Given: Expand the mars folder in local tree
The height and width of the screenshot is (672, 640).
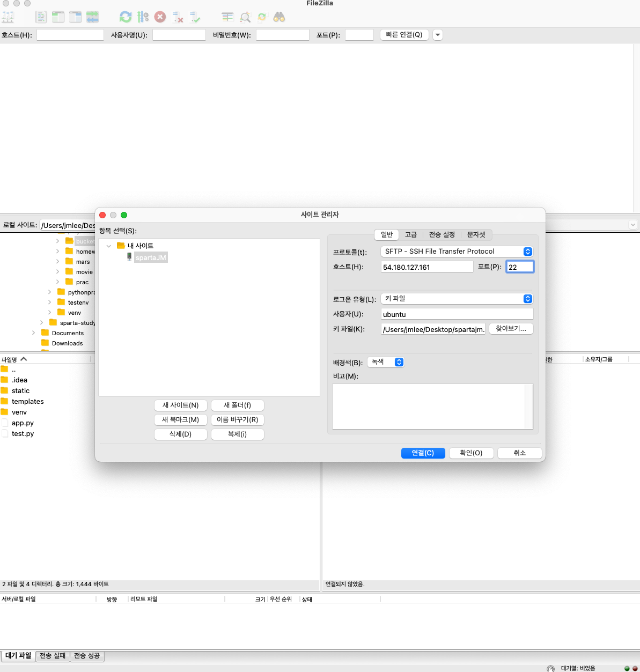Looking at the screenshot, I should pyautogui.click(x=58, y=262).
